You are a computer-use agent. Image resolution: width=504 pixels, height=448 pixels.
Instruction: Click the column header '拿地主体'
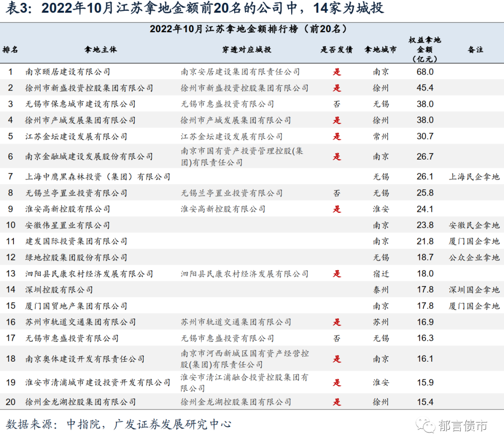[x=101, y=49]
